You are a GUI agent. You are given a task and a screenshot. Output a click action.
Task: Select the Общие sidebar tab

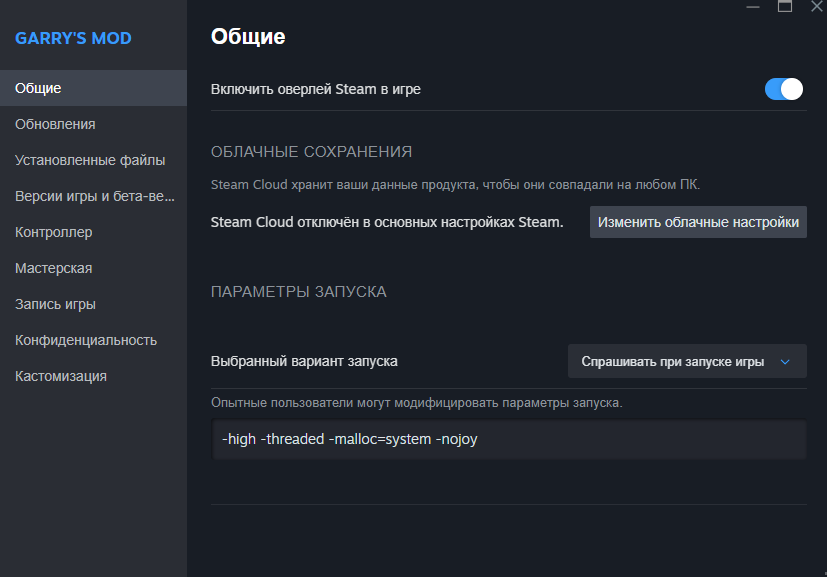click(93, 88)
